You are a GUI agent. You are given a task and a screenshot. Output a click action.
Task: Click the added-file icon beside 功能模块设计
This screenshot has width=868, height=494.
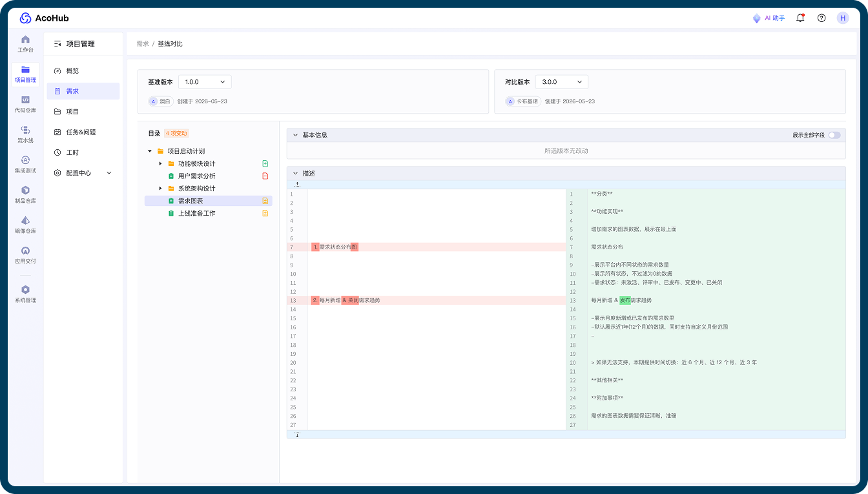click(x=265, y=163)
